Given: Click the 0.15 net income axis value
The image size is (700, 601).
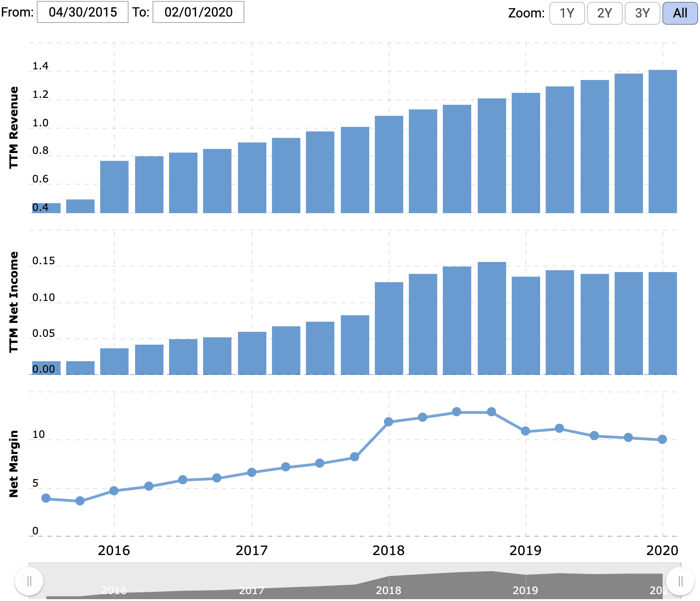Looking at the screenshot, I should click(44, 261).
